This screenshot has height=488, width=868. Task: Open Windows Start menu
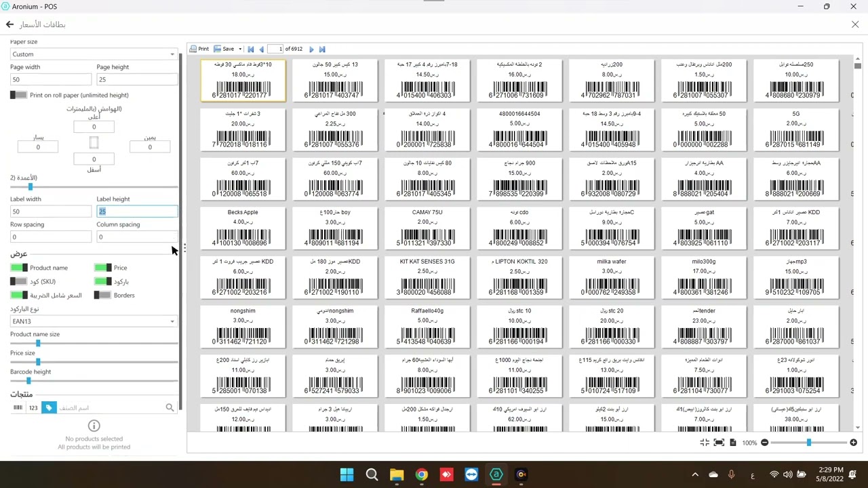pos(347,474)
